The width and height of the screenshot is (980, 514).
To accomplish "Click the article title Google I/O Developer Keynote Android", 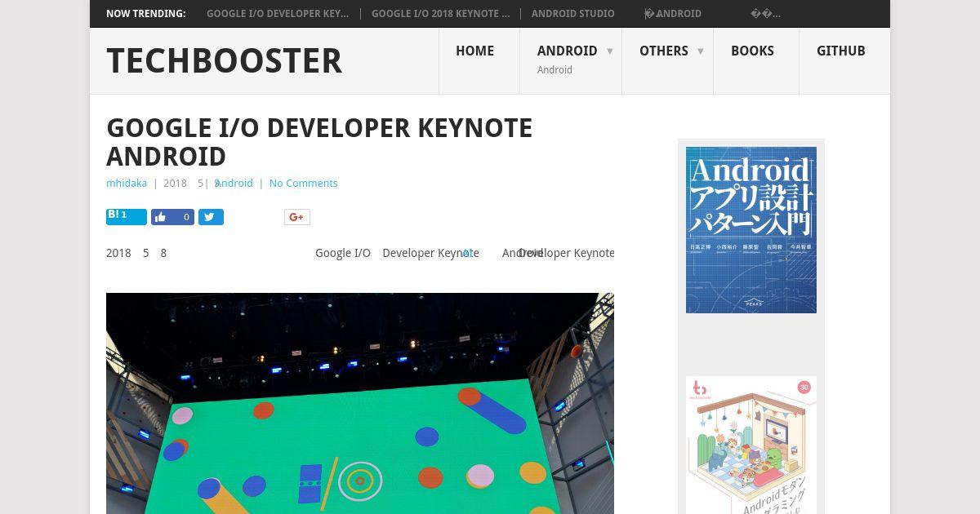I will tap(319, 142).
